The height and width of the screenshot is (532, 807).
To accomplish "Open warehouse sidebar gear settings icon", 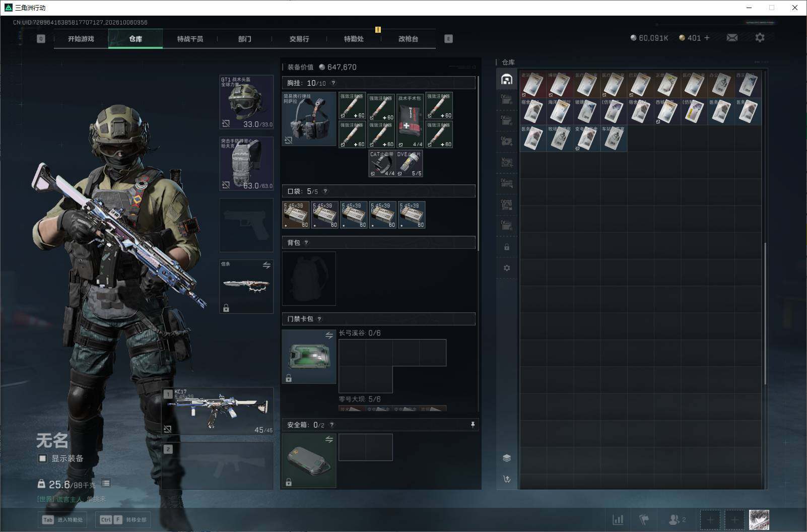I will point(507,268).
